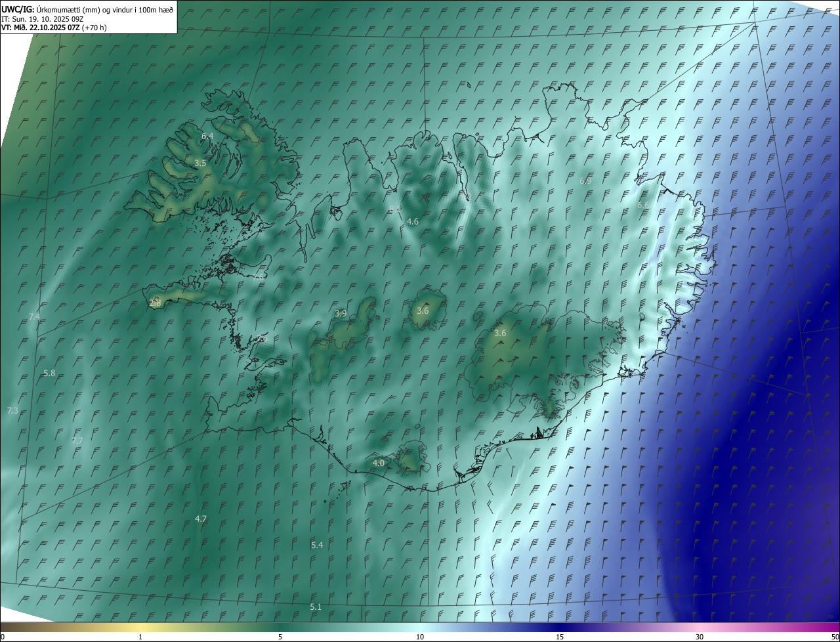Click the 3.5 value in the Westfjords
The image size is (840, 642).
[201, 163]
